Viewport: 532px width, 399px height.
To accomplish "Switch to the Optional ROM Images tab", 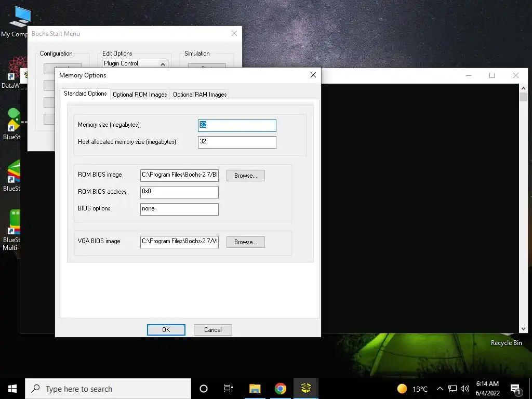I will click(140, 95).
